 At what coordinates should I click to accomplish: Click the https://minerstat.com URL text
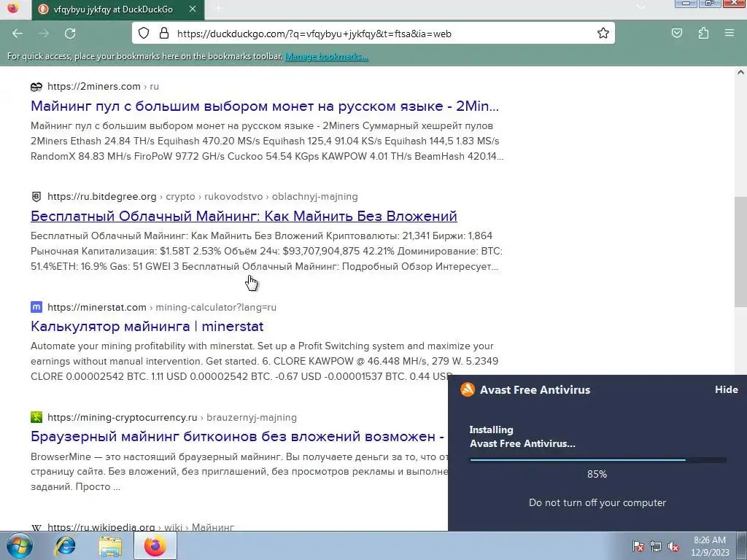pyautogui.click(x=97, y=307)
